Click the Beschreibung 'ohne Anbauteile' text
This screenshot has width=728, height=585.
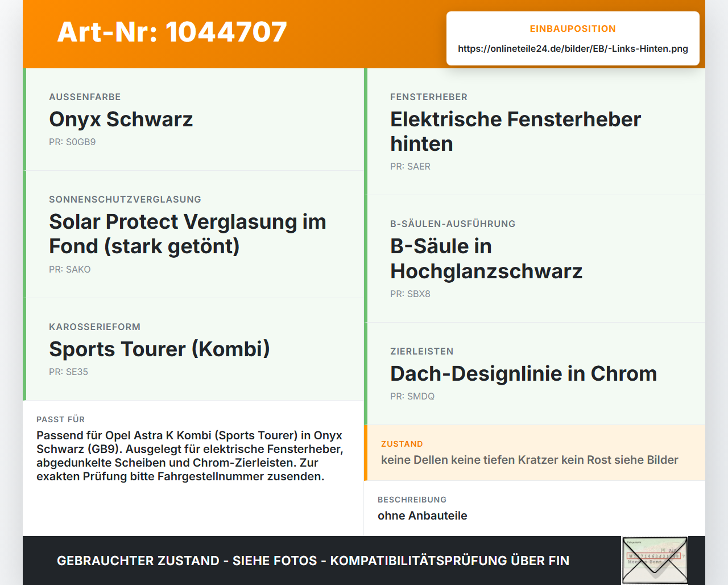click(x=423, y=516)
